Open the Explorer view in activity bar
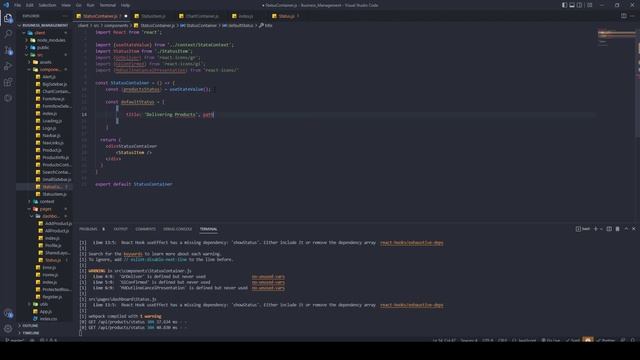 [x=8, y=18]
